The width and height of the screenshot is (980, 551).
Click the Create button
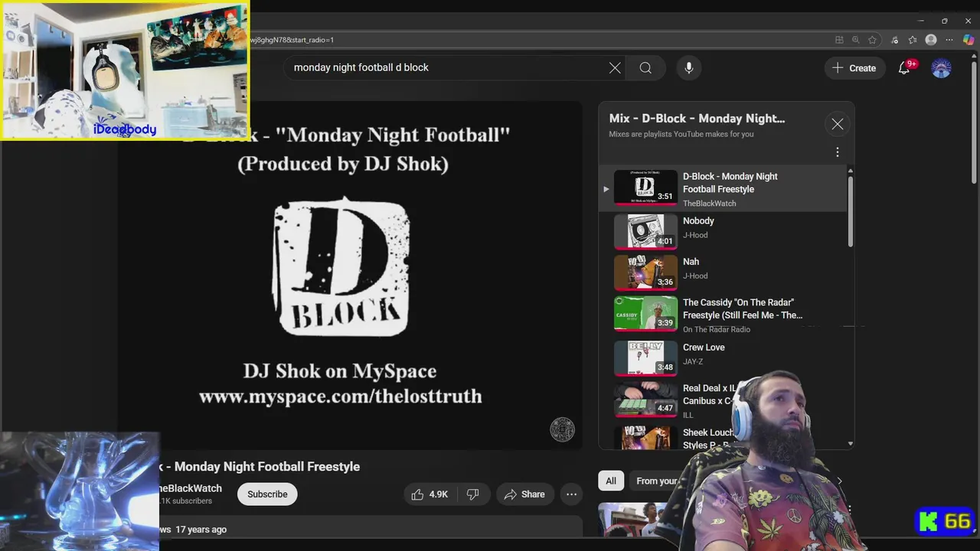(854, 68)
